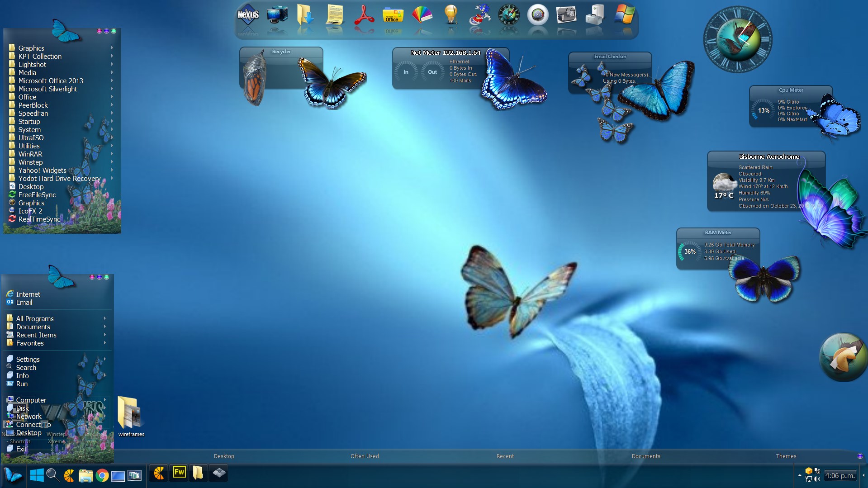Open the Microsoft Office folder in dock

tap(393, 15)
